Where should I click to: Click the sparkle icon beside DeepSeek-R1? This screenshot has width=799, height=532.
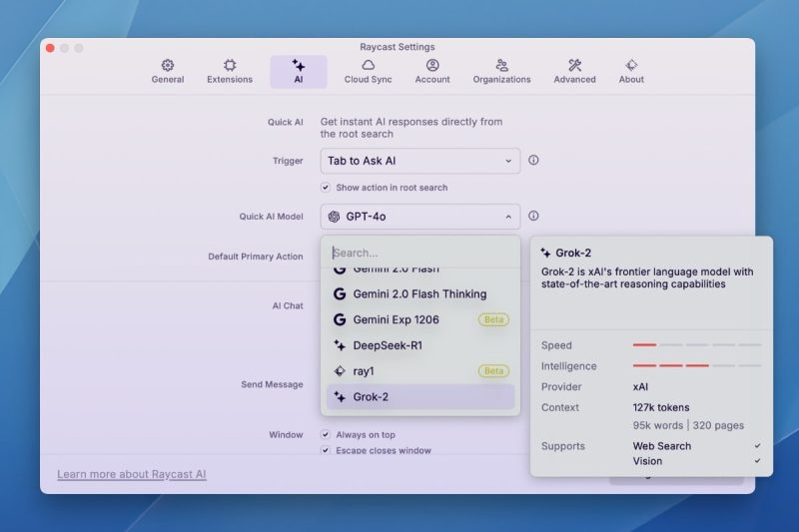[x=340, y=345]
